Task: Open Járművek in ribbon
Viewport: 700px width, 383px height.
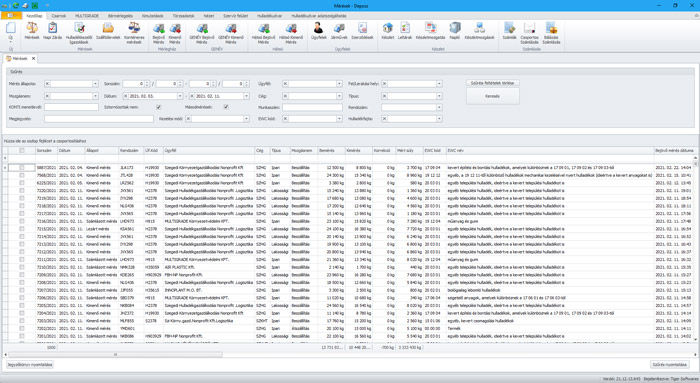Action: [339, 31]
